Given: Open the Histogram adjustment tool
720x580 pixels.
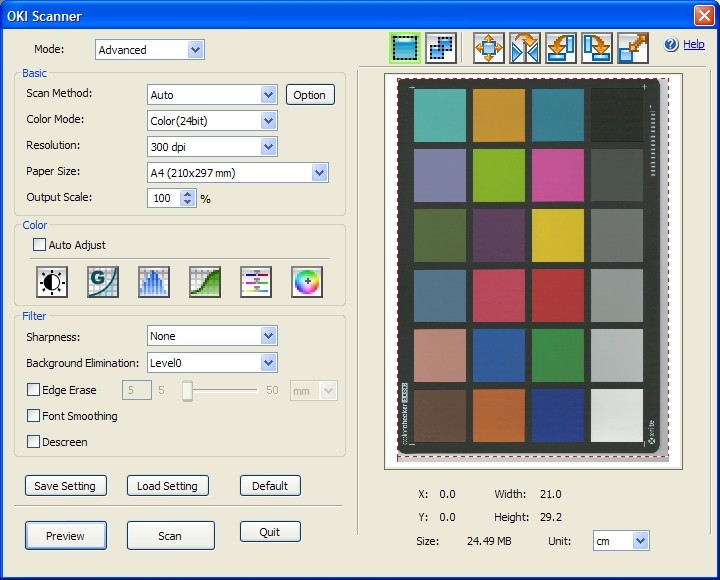Looking at the screenshot, I should click(x=154, y=282).
